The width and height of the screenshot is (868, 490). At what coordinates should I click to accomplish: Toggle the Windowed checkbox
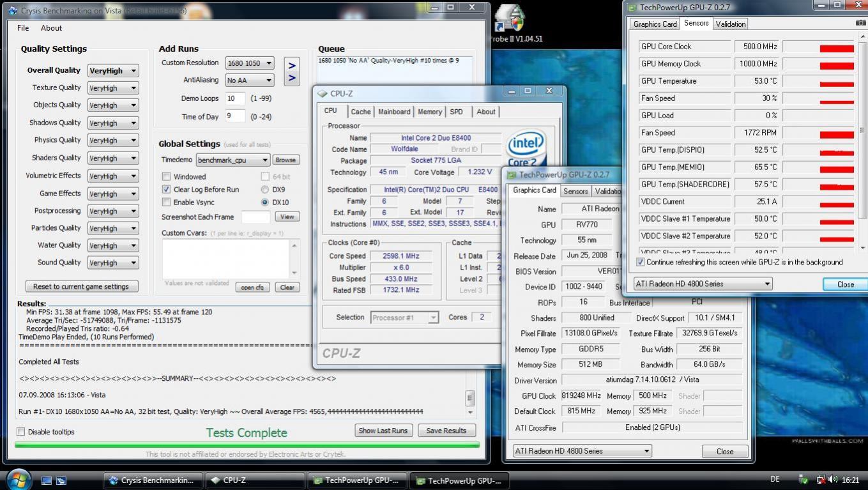166,177
